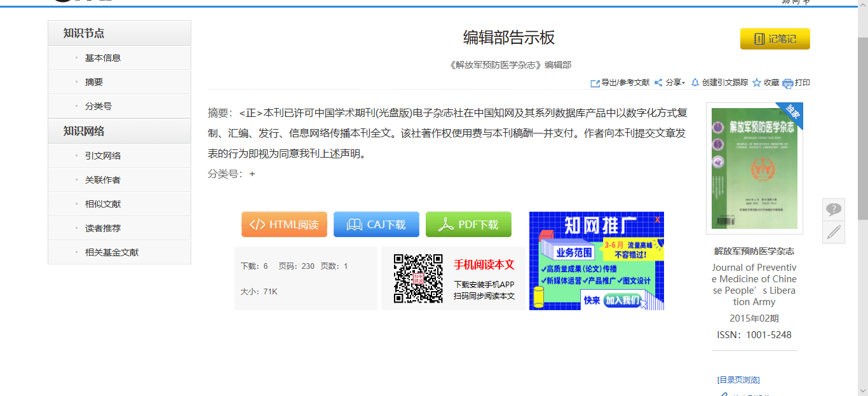Click the help question bubble icon

pos(833,209)
